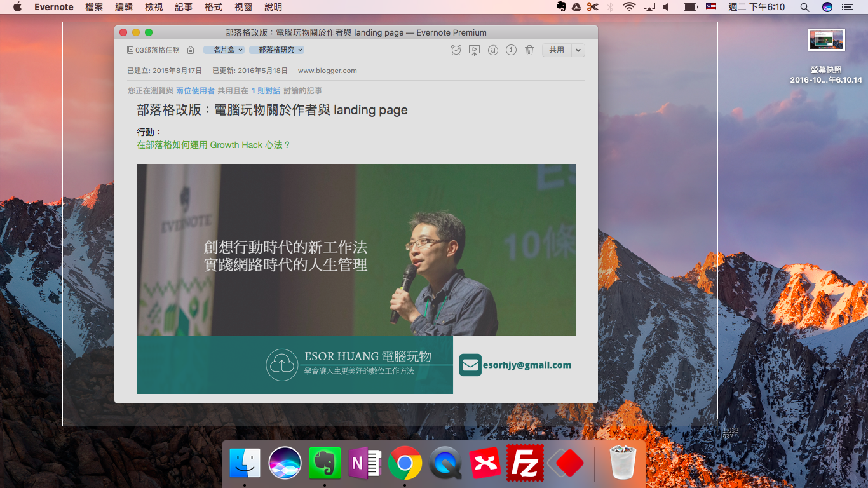Open the Growth Hack 心法 note link
This screenshot has width=868, height=488.
214,145
